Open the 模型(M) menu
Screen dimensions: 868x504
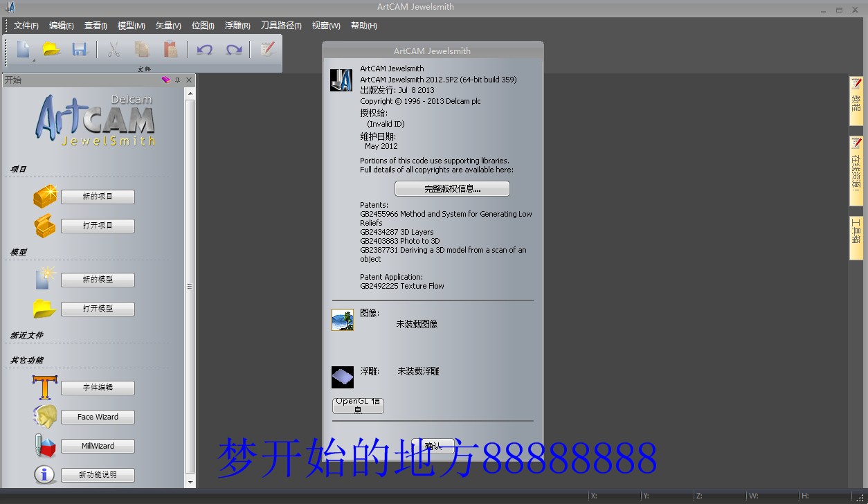[132, 26]
